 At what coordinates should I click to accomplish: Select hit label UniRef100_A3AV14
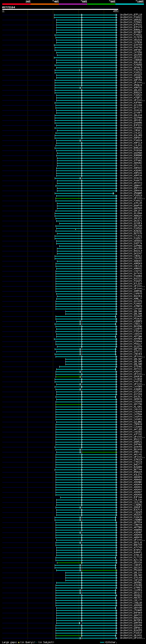131,158
